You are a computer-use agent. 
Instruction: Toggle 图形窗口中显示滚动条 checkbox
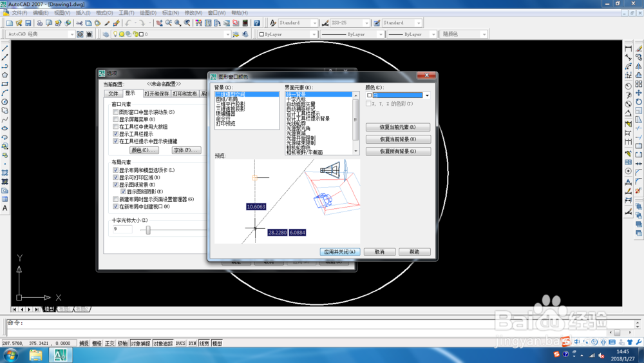pyautogui.click(x=115, y=112)
